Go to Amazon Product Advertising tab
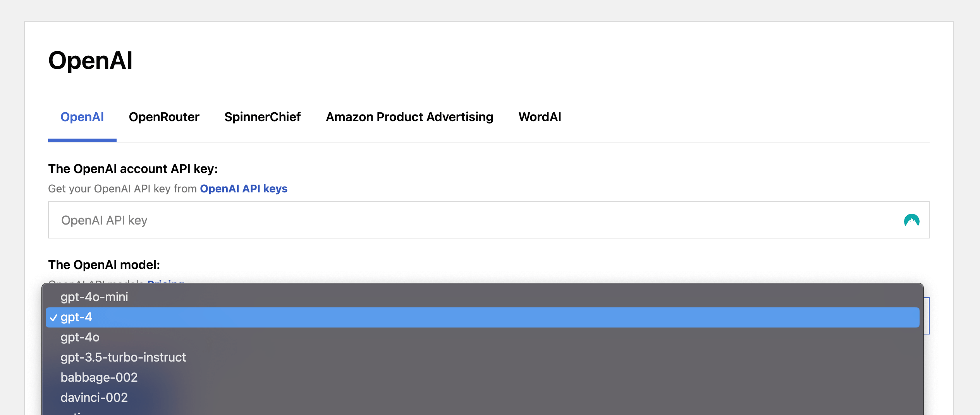Screen dimensions: 980x415 pos(409,117)
